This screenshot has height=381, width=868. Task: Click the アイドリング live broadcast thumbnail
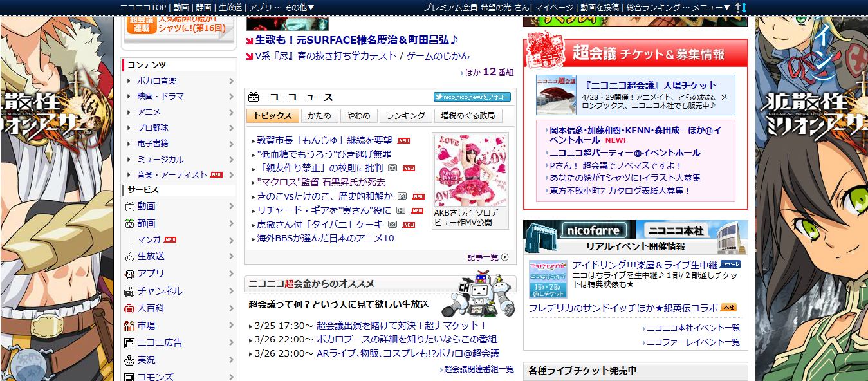pos(548,279)
